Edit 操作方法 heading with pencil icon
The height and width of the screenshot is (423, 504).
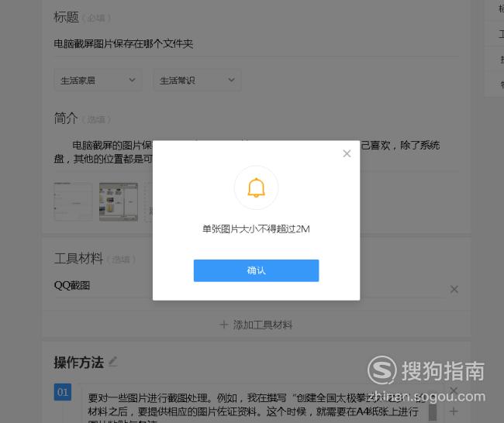pyautogui.click(x=113, y=362)
